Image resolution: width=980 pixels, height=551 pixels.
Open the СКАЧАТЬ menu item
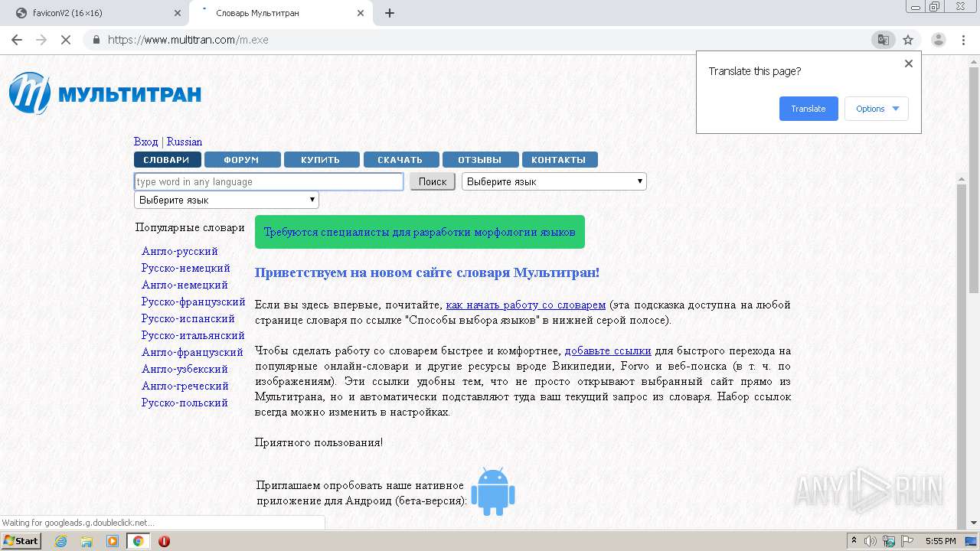(400, 160)
